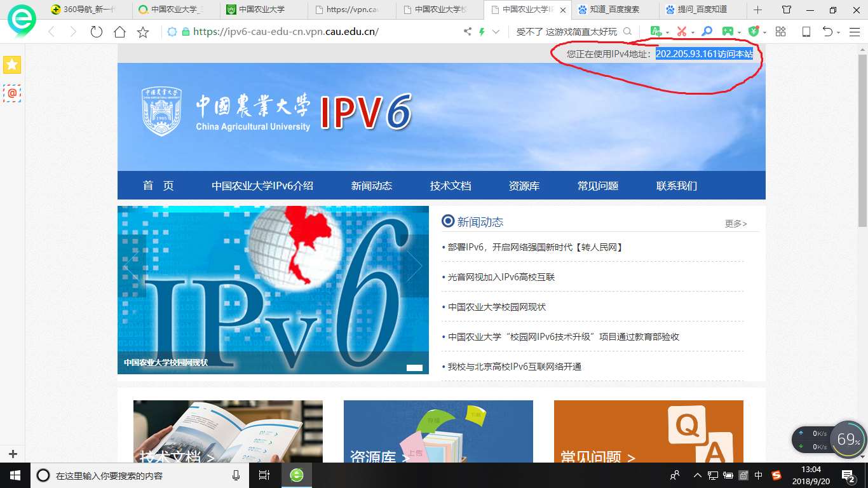Click the undo closed tab arrow
This screenshot has width=868, height=488.
pyautogui.click(x=827, y=32)
